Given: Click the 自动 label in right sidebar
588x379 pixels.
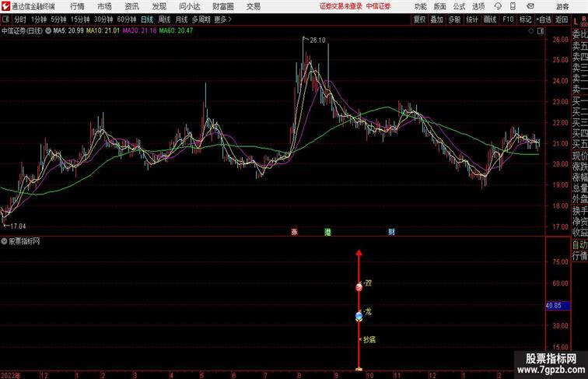Looking at the screenshot, I should (x=579, y=244).
